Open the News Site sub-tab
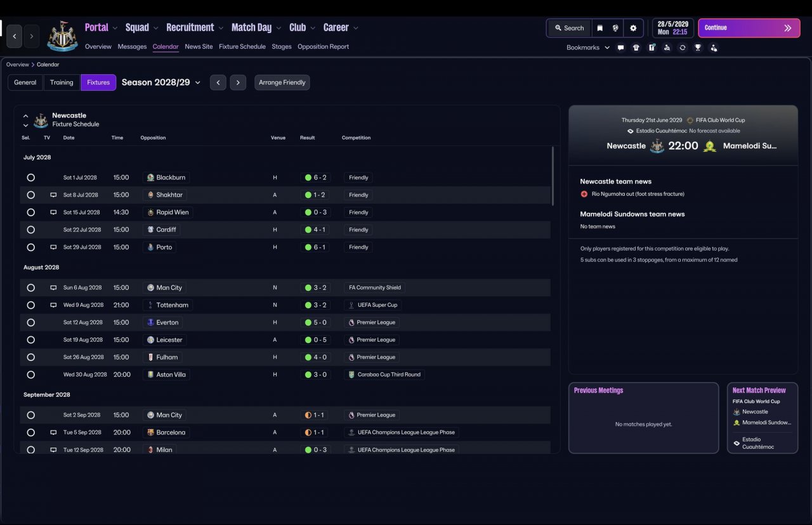The width and height of the screenshot is (812, 525). [x=199, y=47]
